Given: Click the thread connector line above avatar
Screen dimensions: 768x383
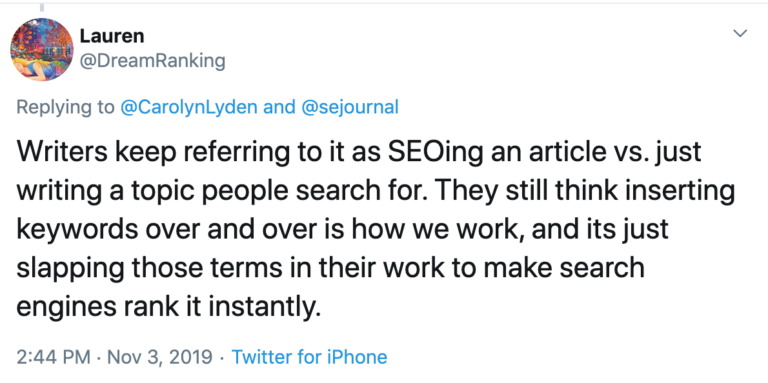Looking at the screenshot, I should coord(42,7).
